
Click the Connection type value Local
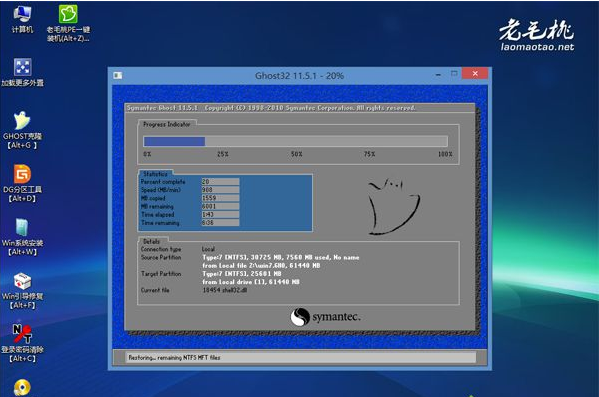(x=208, y=249)
